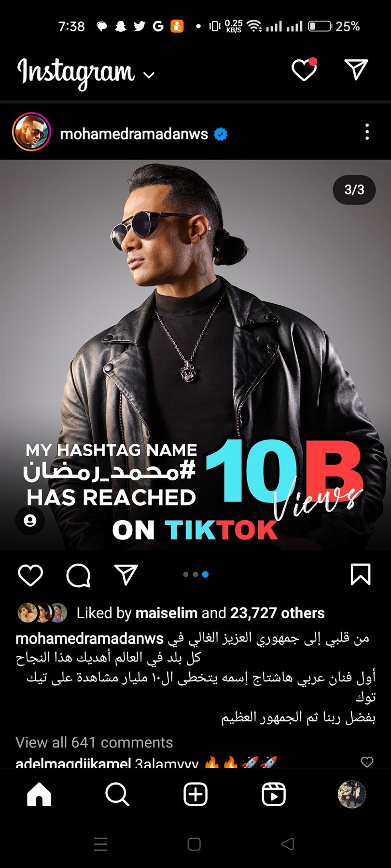Open maiselim profile from likes line
391x868 pixels.
167,613
